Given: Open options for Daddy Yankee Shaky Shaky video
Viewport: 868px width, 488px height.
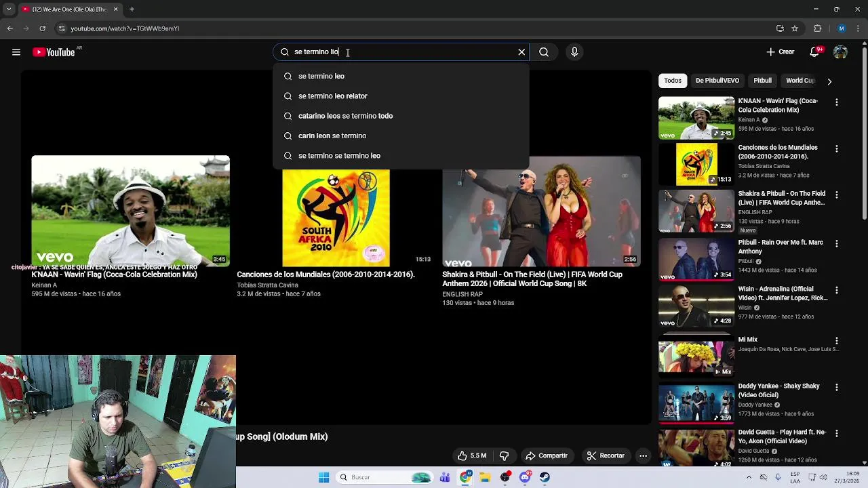Looking at the screenshot, I should 837,387.
